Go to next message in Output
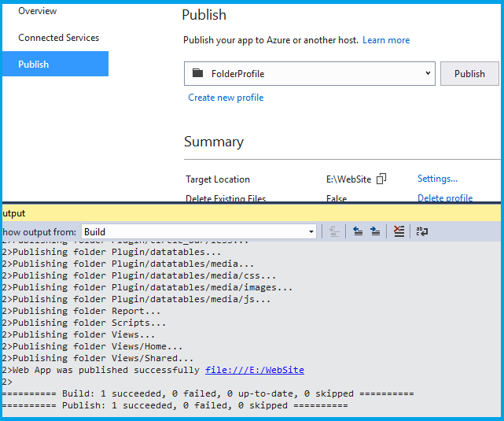Viewport: 504px width, 421px height. (375, 231)
